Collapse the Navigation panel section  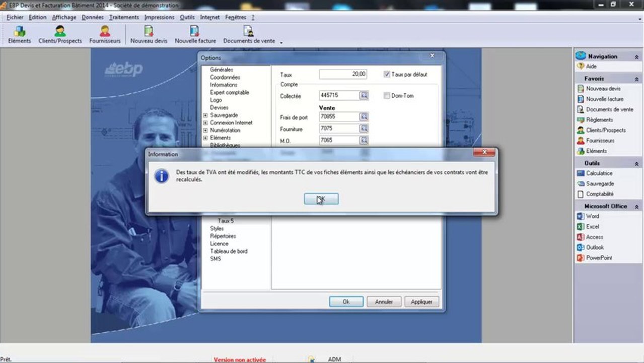click(636, 57)
